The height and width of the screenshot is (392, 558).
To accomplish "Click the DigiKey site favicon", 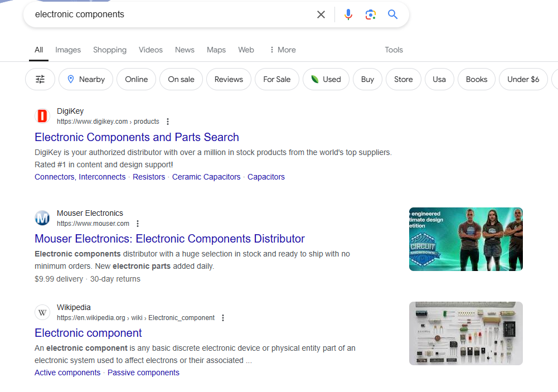I will tap(42, 116).
